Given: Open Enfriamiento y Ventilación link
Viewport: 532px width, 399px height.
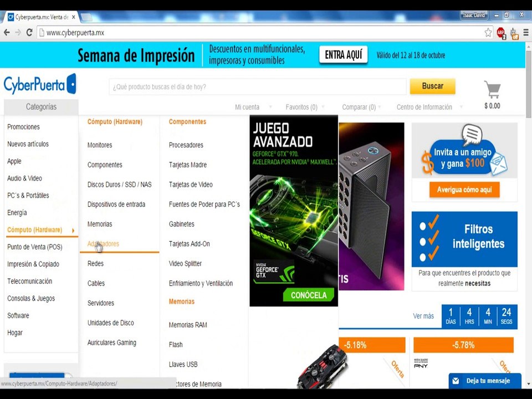Looking at the screenshot, I should [x=201, y=283].
